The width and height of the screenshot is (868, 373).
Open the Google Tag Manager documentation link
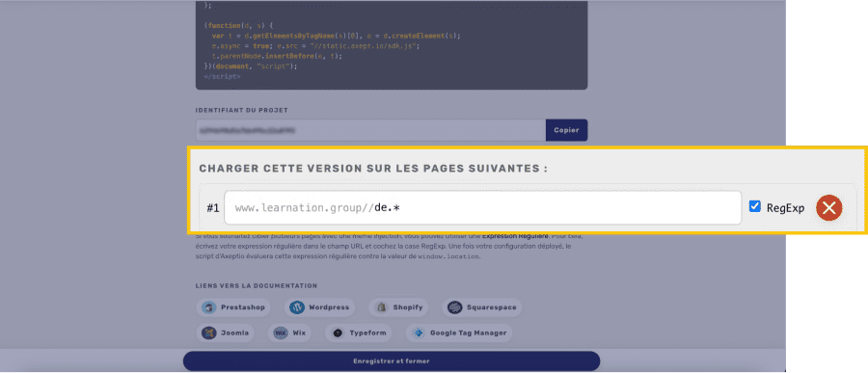coord(459,333)
